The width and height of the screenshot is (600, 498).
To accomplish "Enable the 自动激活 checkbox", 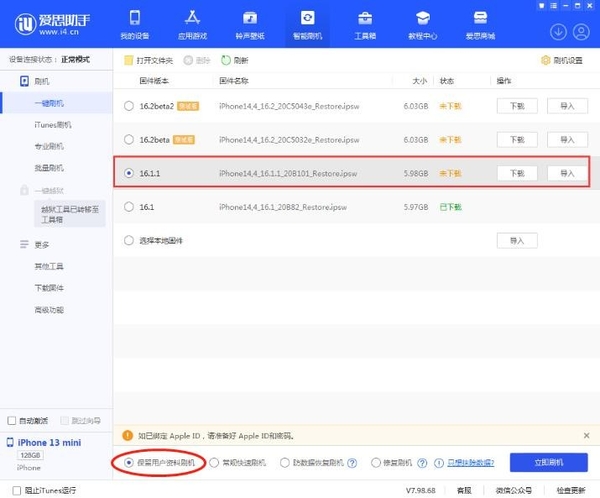I will (12, 420).
